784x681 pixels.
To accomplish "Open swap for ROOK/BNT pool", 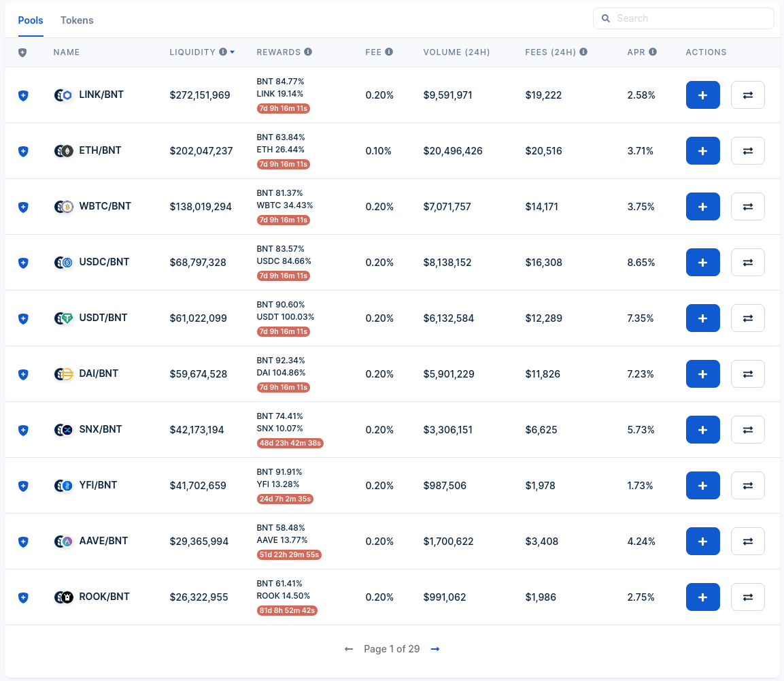I will (747, 597).
